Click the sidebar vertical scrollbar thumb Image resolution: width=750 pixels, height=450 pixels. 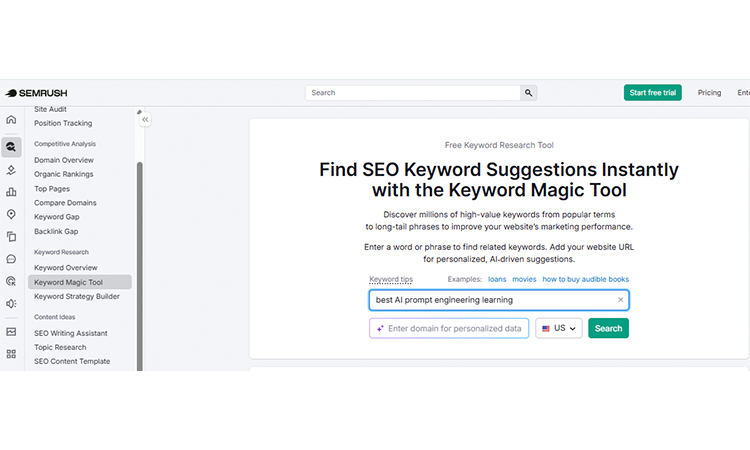pyautogui.click(x=140, y=266)
